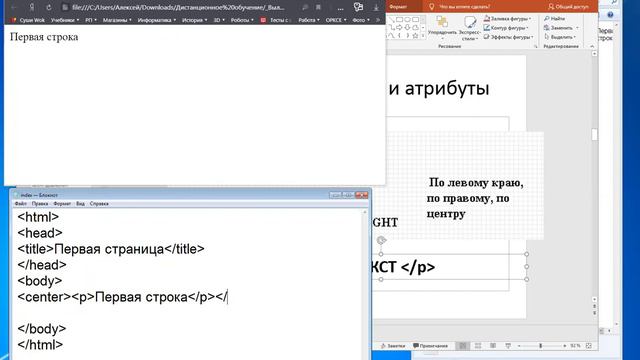Image resolution: width=640 pixels, height=360 pixels.
Task: Show more bookmarks with the chevron
Action: pos(378,20)
